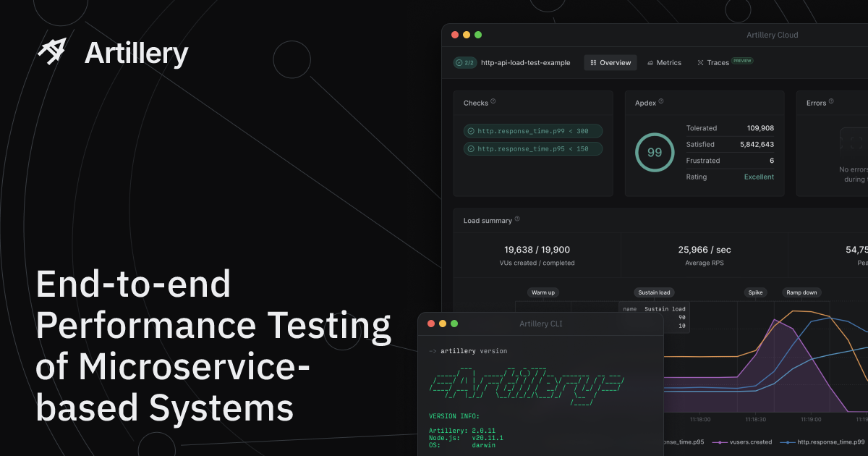Click the Spike phase marker on the chart
Image resolution: width=868 pixels, height=456 pixels.
(755, 292)
